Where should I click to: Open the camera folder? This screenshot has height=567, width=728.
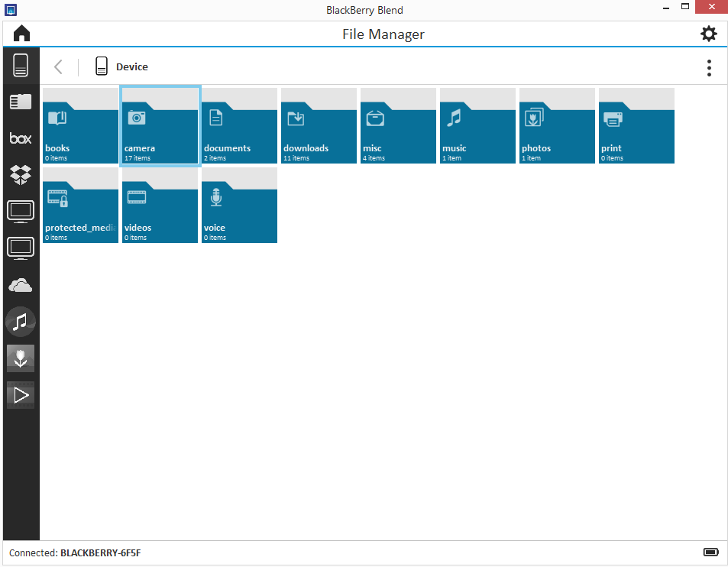[x=160, y=125]
